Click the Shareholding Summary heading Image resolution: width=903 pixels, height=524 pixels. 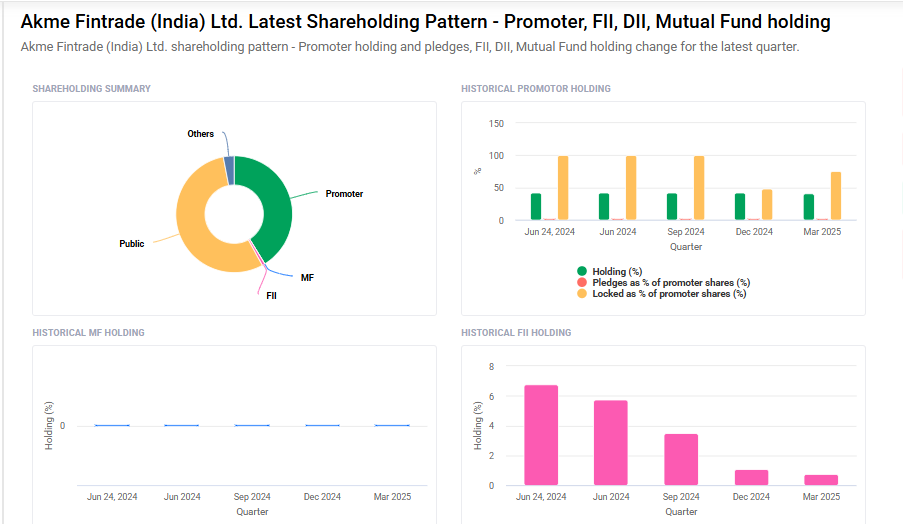(x=92, y=89)
